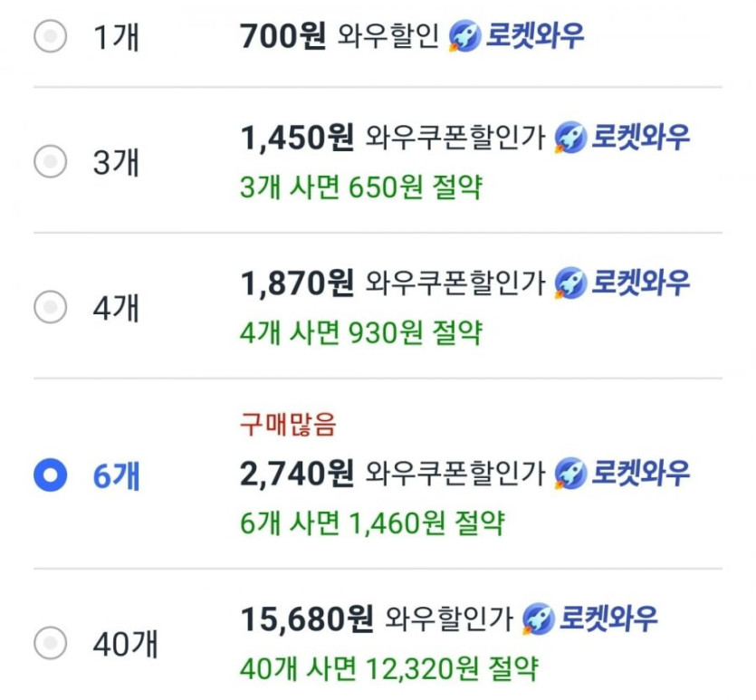Select the 40개 bundle radio button

pos(50,643)
